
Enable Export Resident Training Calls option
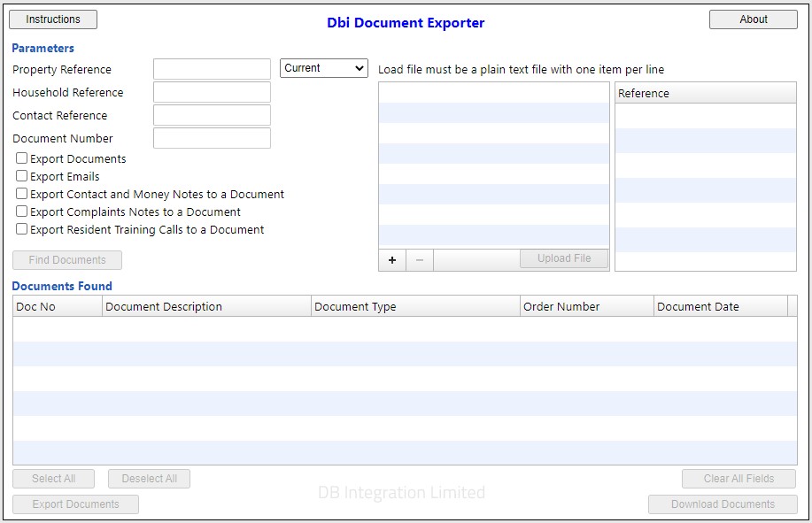[22, 229]
